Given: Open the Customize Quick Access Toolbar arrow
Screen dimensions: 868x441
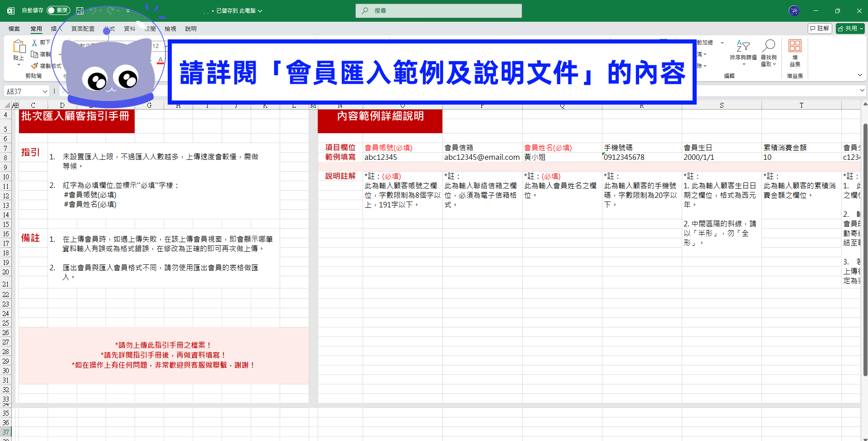Looking at the screenshot, I should tap(128, 10).
